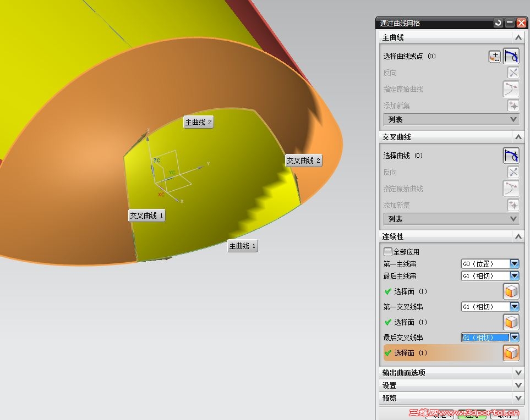Click 反向 reverse icon in 主曲线 section
This screenshot has width=530, height=420.
[513, 73]
